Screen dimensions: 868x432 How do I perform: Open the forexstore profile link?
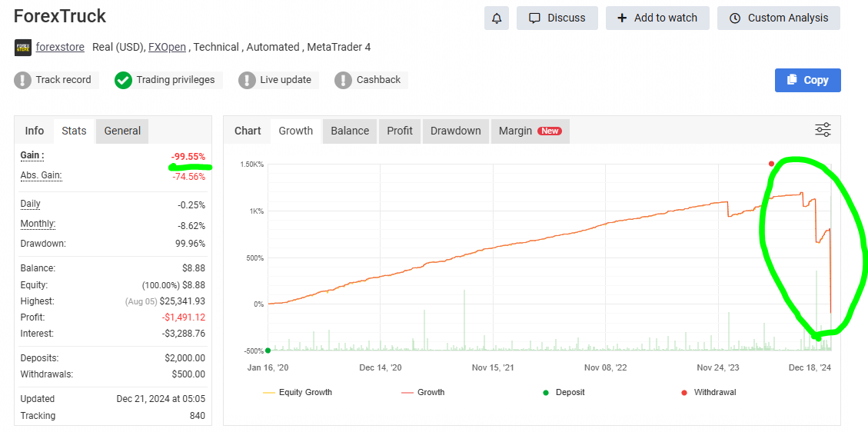pos(60,47)
